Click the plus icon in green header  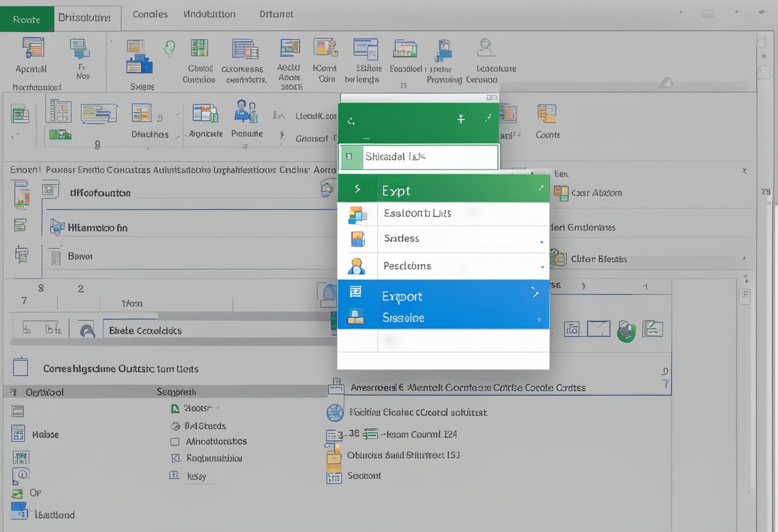pyautogui.click(x=461, y=119)
